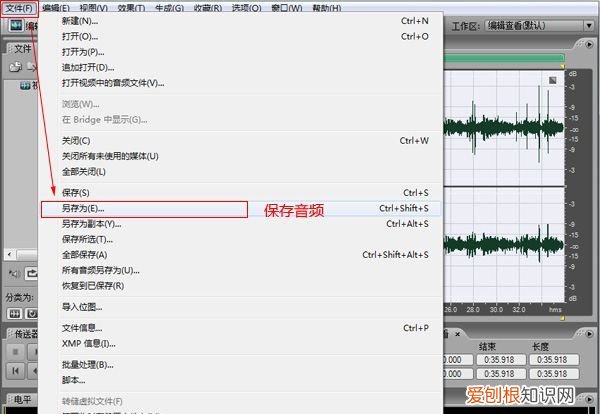Open the 视图(V) View menu
600x414 pixels.
94,8
